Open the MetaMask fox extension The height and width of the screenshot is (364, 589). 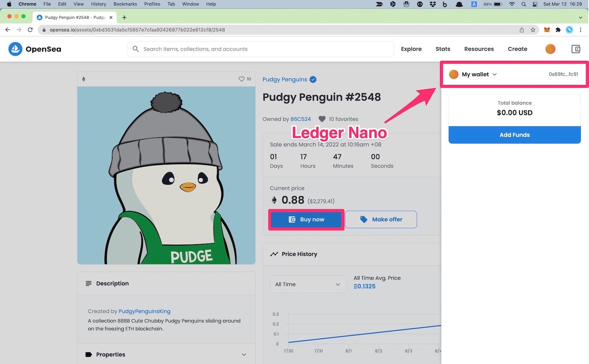tap(547, 30)
